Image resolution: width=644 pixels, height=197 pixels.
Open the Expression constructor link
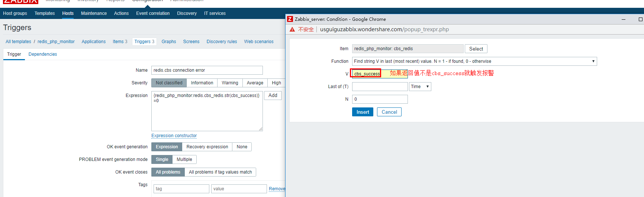pos(174,136)
